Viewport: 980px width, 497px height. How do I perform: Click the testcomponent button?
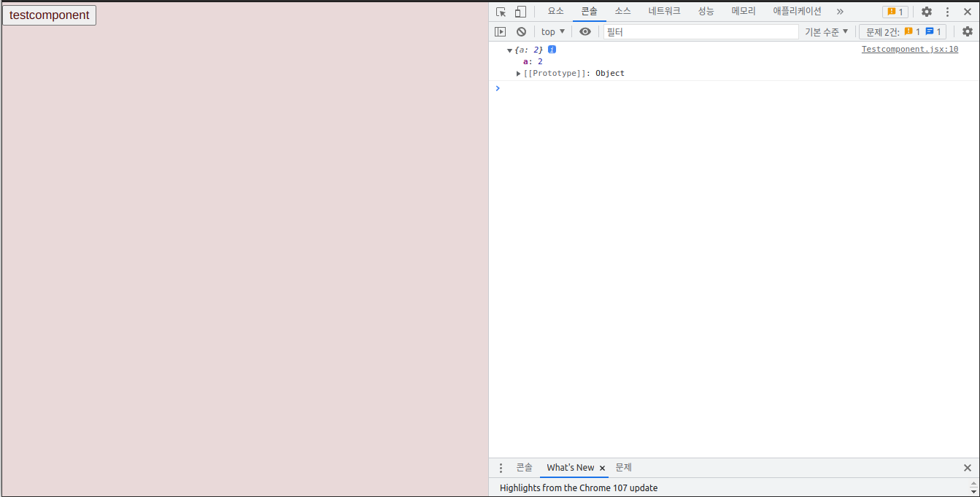(50, 15)
